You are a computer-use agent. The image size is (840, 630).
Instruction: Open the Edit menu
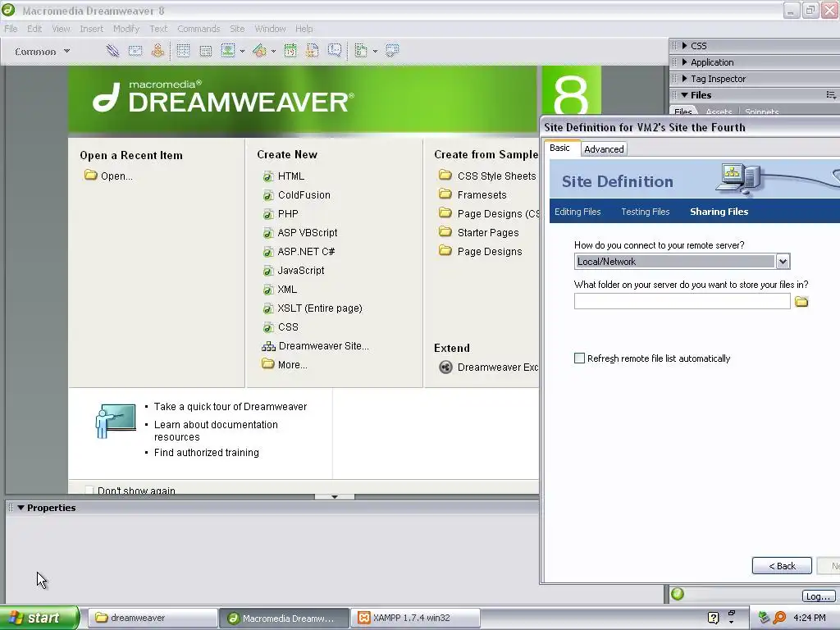pos(34,29)
